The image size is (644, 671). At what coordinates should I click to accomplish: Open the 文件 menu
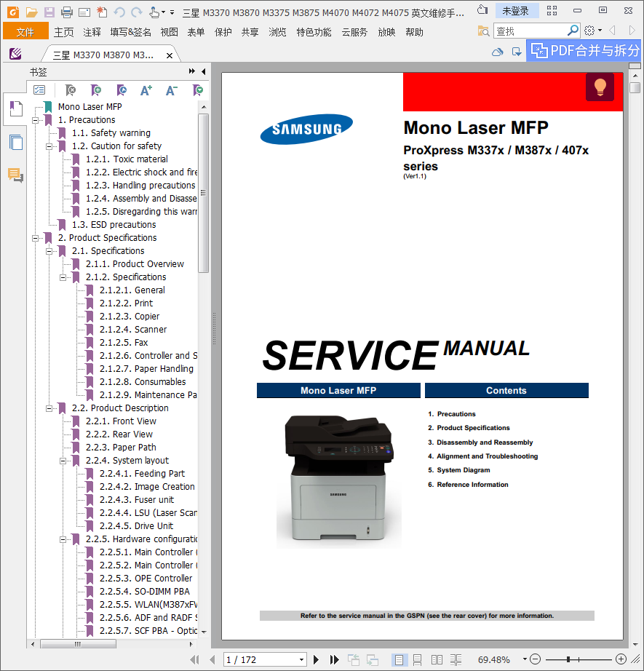25,32
